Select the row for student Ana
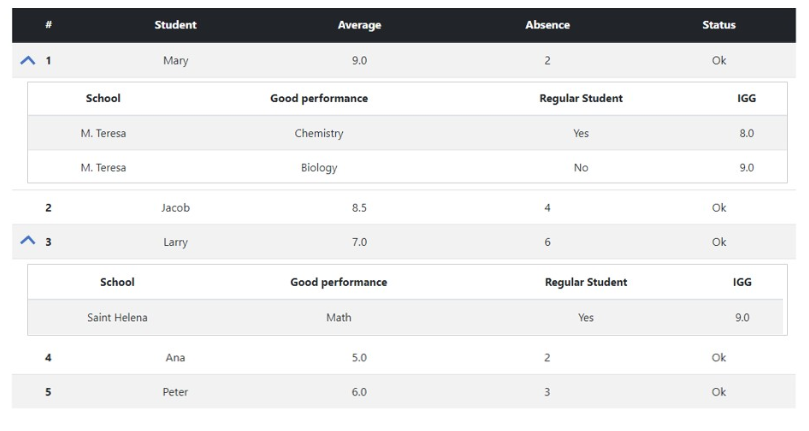The image size is (809, 431). pos(175,358)
